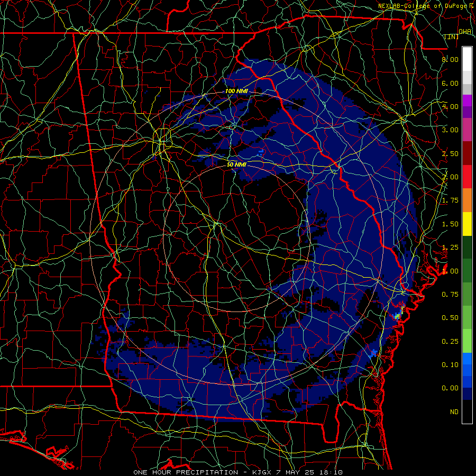
Task: Click the '8.00' legend value
Action: click(x=450, y=59)
